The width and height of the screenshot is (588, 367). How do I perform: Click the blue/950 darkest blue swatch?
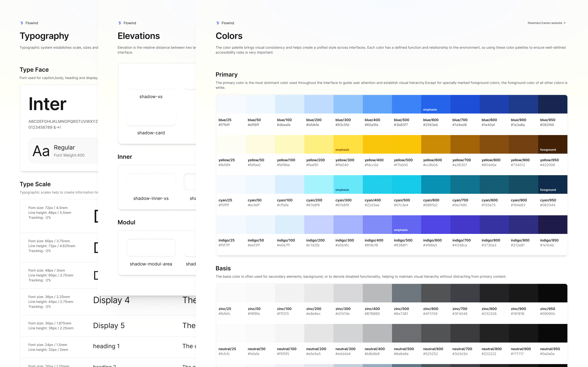click(553, 104)
